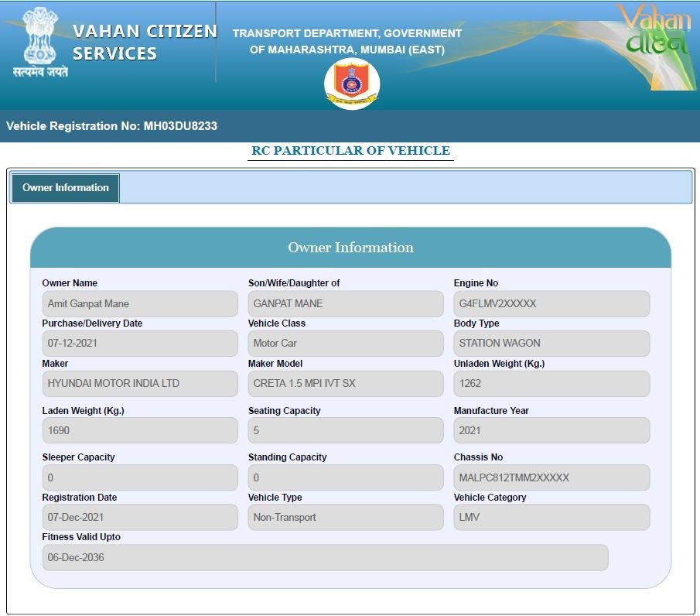Click the Manufacture Year field
This screenshot has height=616, width=700.
pyautogui.click(x=551, y=430)
